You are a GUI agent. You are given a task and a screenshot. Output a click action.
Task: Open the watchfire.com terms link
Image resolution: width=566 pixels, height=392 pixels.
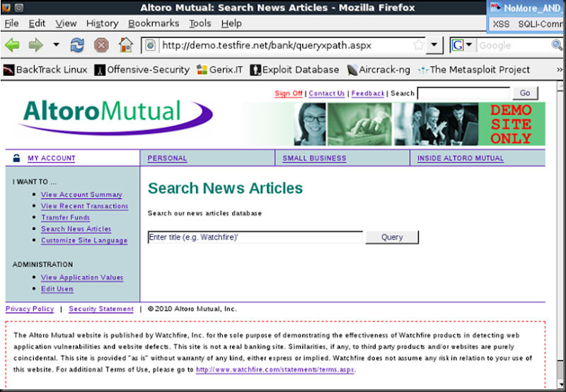[x=275, y=369]
